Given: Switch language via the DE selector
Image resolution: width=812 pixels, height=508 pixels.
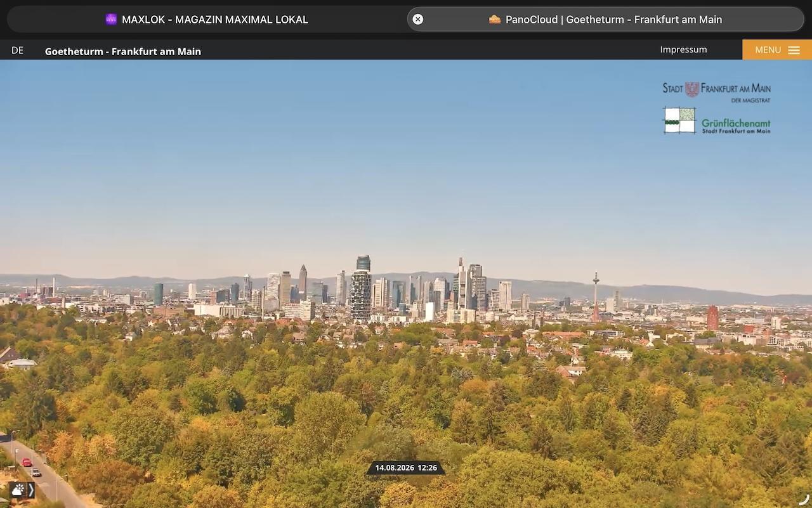Looking at the screenshot, I should 17,51.
